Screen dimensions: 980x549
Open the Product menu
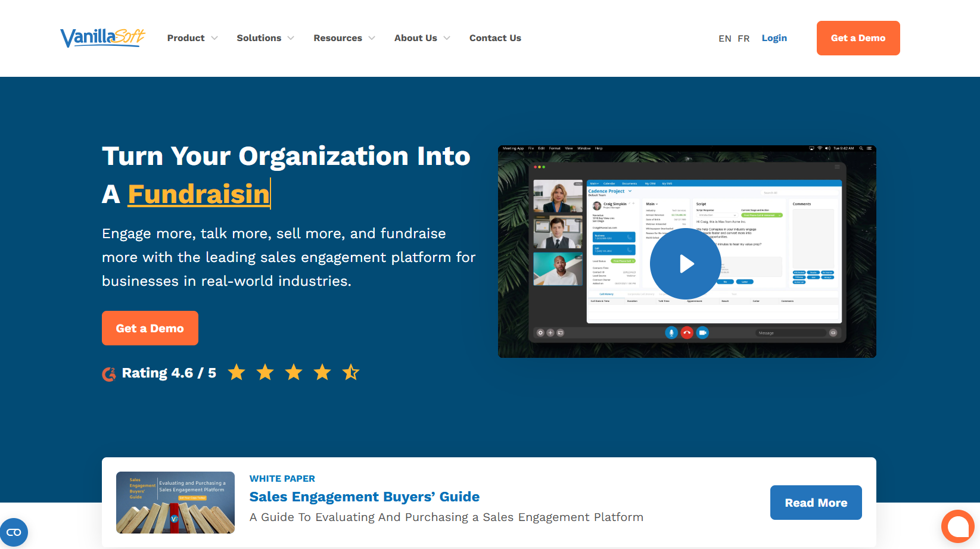click(x=186, y=38)
